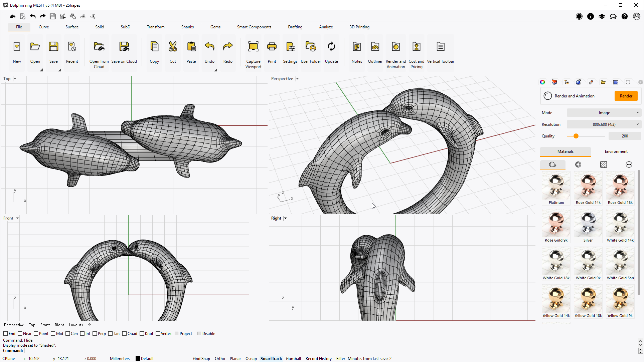644x362 pixels.
Task: Click the New file icon
Action: pyautogui.click(x=17, y=47)
